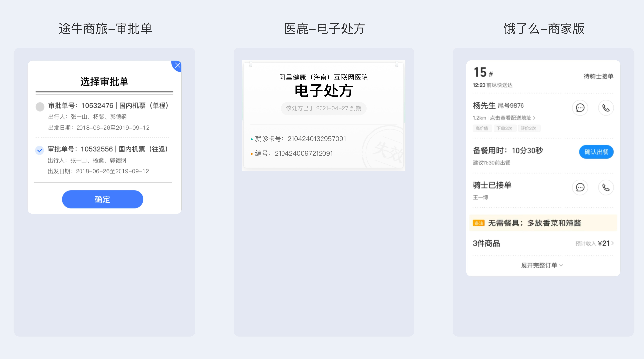Click the blue 确定 button
The height and width of the screenshot is (359, 644).
pos(102,199)
